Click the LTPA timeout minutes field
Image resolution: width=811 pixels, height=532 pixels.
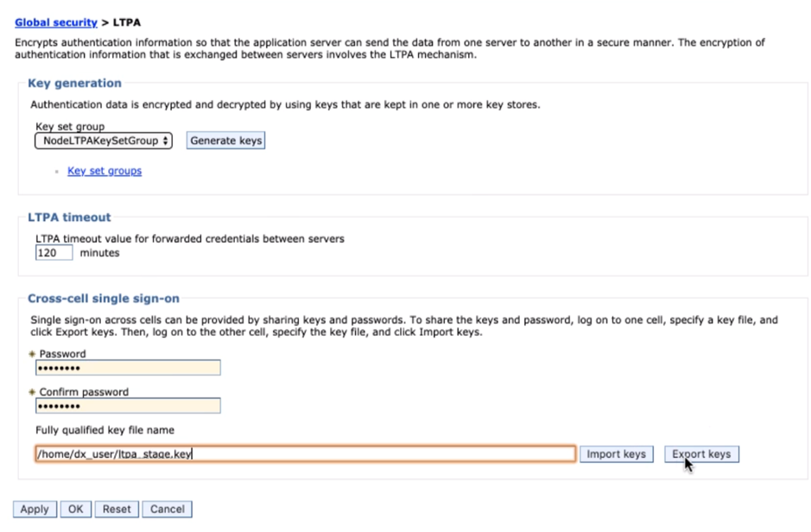coord(54,253)
